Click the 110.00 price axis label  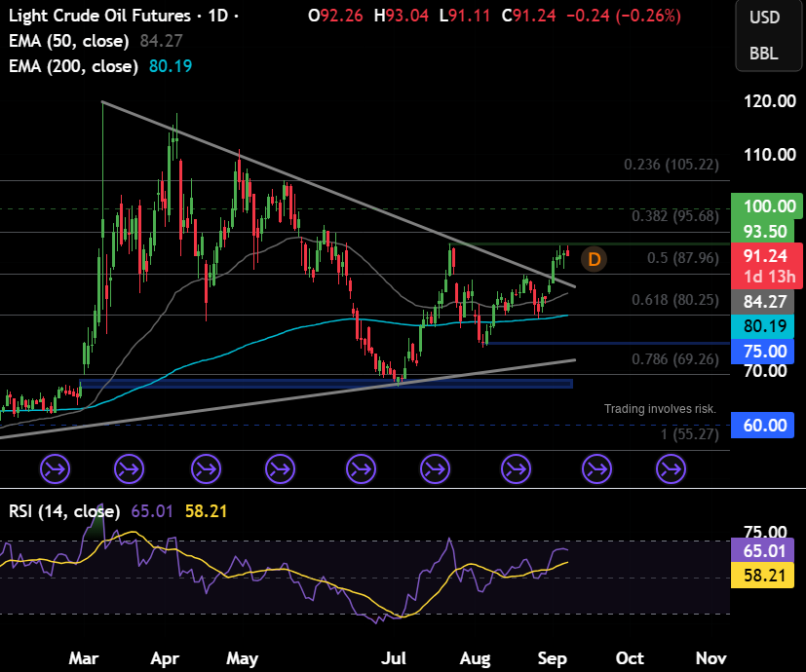point(770,155)
